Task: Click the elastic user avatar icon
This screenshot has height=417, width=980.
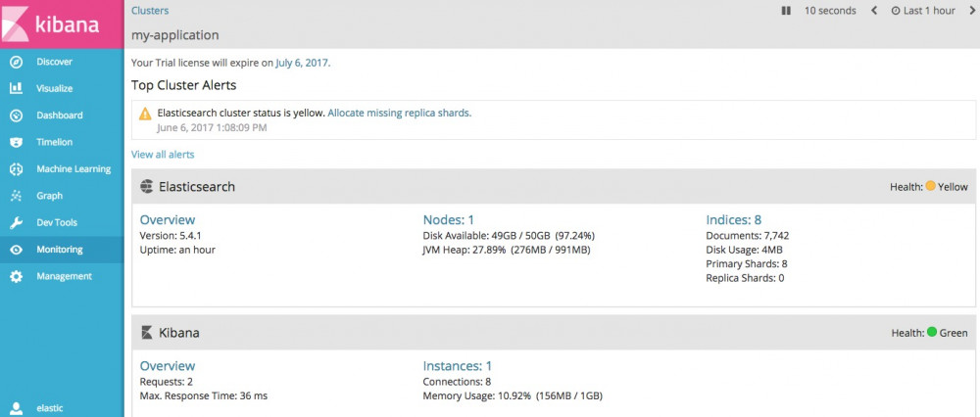Action: (17, 408)
